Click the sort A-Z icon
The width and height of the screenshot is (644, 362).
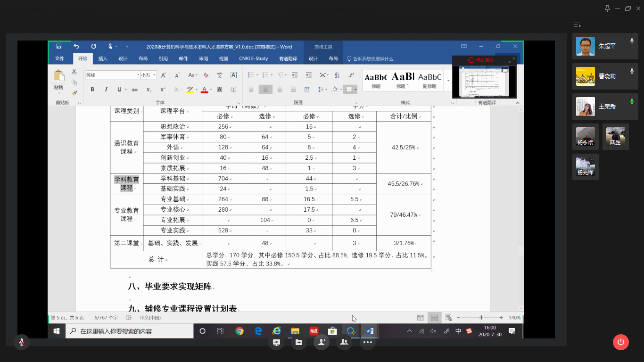click(337, 75)
